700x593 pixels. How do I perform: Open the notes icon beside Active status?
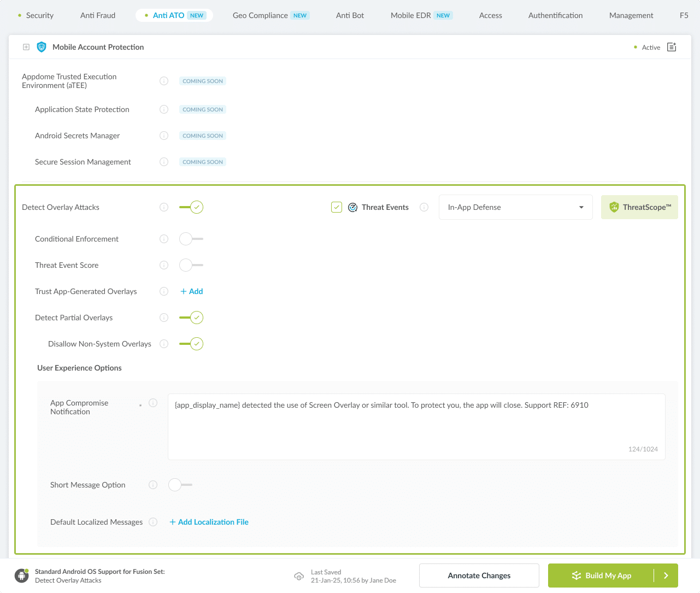pyautogui.click(x=672, y=47)
